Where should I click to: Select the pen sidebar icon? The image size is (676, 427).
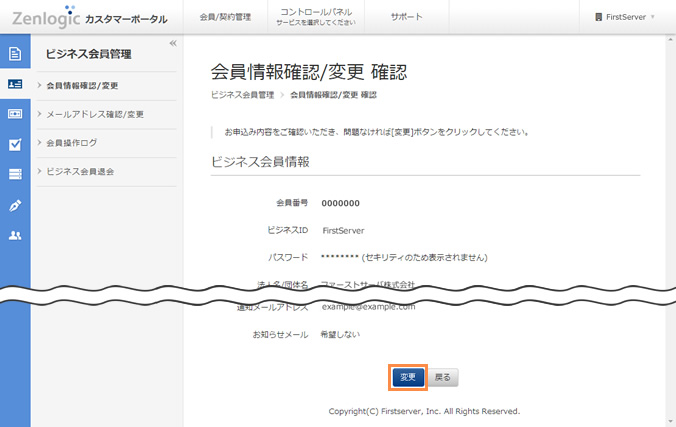point(15,205)
